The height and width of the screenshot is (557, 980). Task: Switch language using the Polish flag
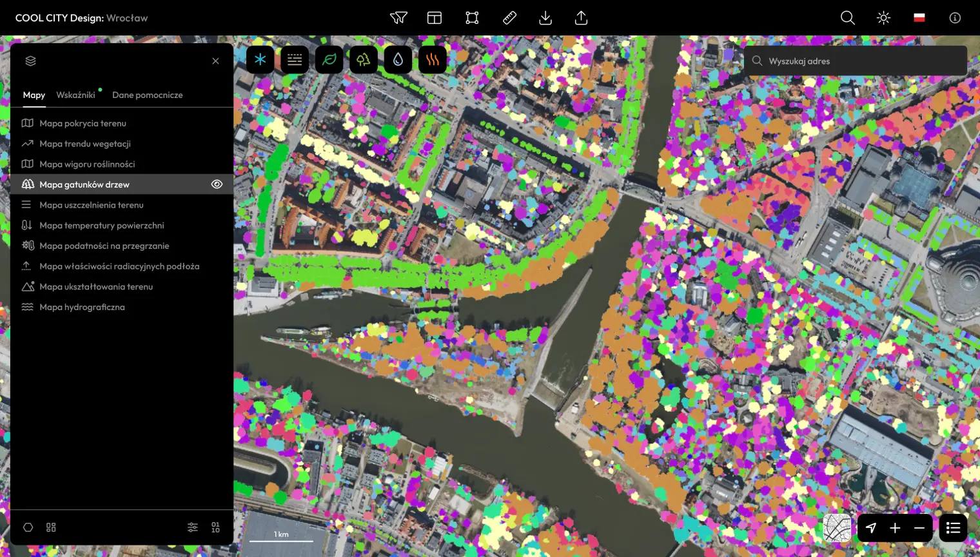point(919,18)
